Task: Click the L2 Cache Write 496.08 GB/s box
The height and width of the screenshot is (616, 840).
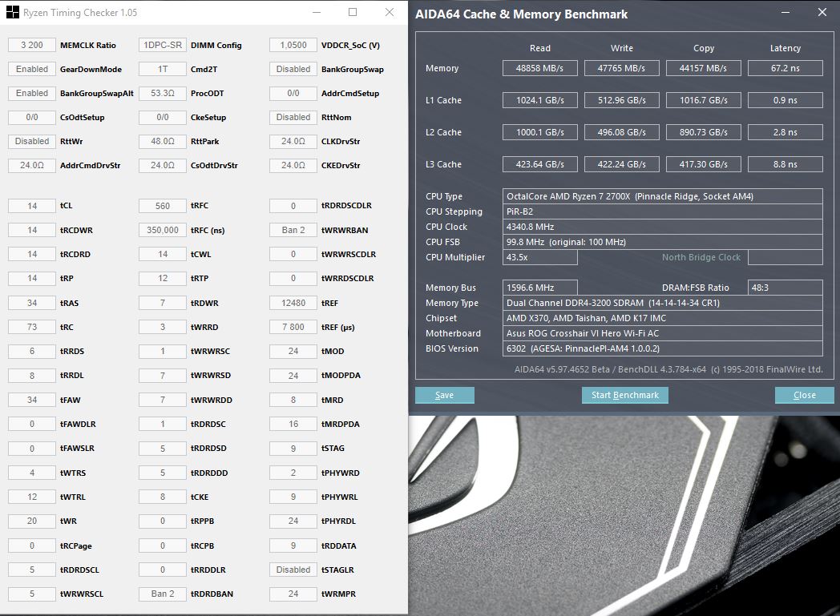Action: [x=621, y=132]
